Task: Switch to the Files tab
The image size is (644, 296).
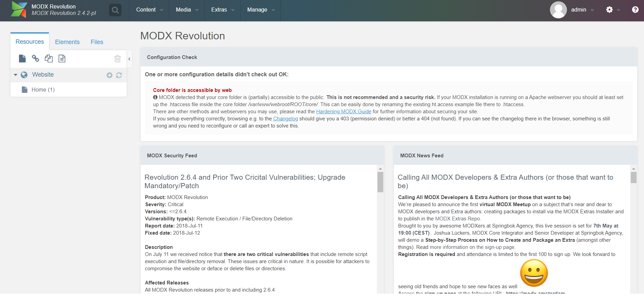Action: [x=97, y=42]
